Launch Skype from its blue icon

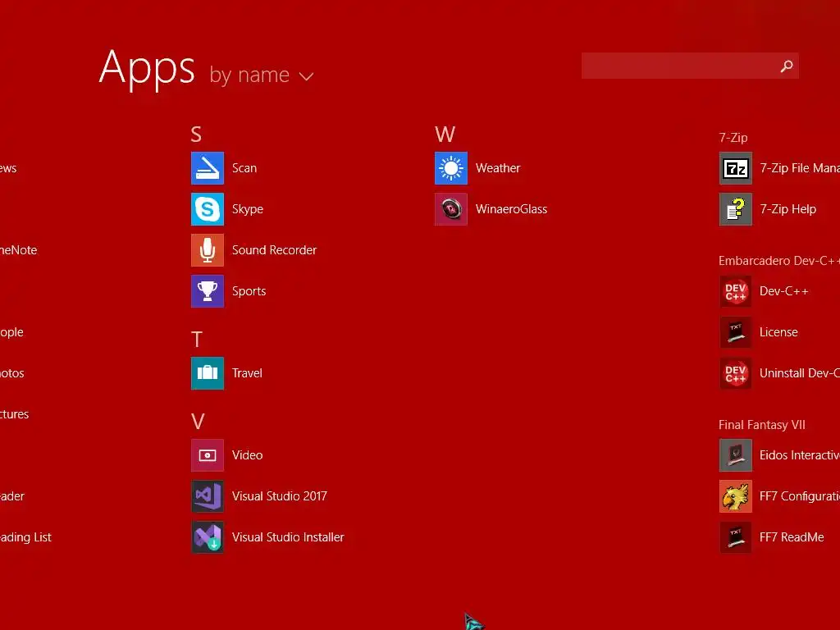[208, 209]
